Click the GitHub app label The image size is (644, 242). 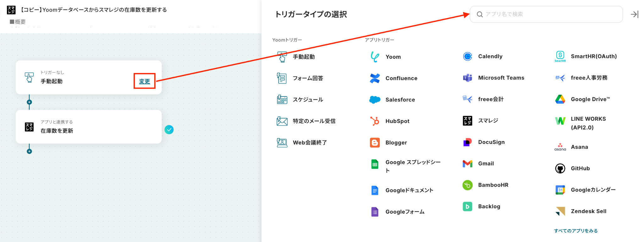(x=580, y=168)
